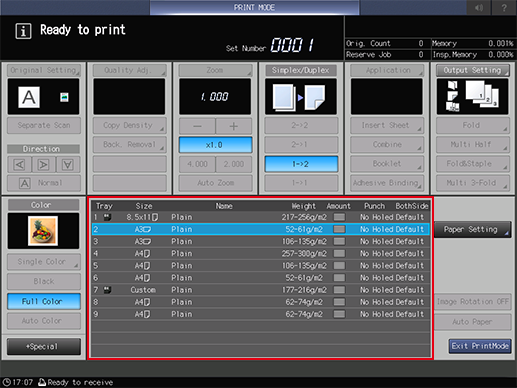Select 2->1 duplex mode

(301, 145)
